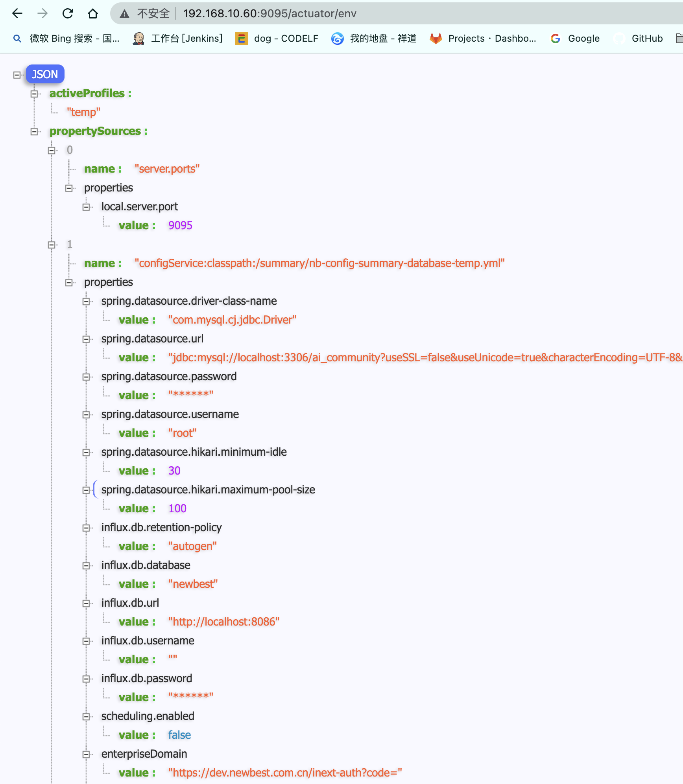The width and height of the screenshot is (683, 784).
Task: Collapse the influx.db.username node
Action: click(x=86, y=641)
